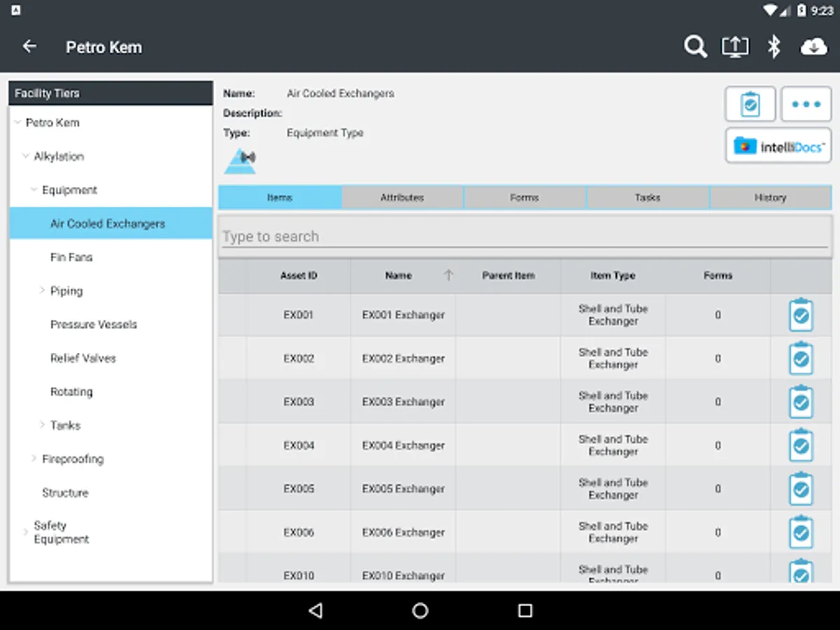This screenshot has width=840, height=630.
Task: Open Bluetooth connection icon
Action: 773,47
